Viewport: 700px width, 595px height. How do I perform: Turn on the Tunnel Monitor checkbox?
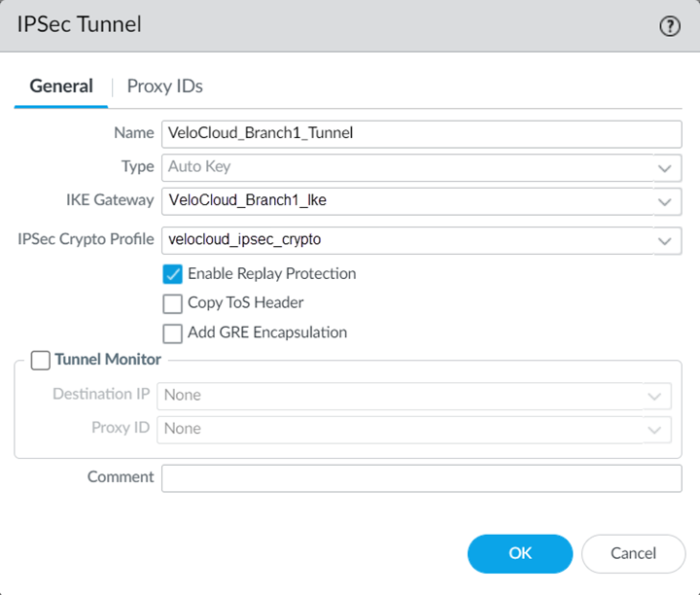41,361
